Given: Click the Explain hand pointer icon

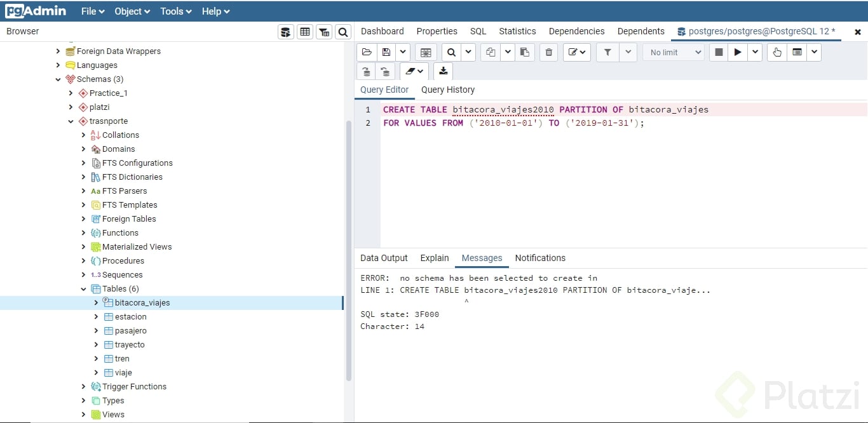Looking at the screenshot, I should coord(777,52).
